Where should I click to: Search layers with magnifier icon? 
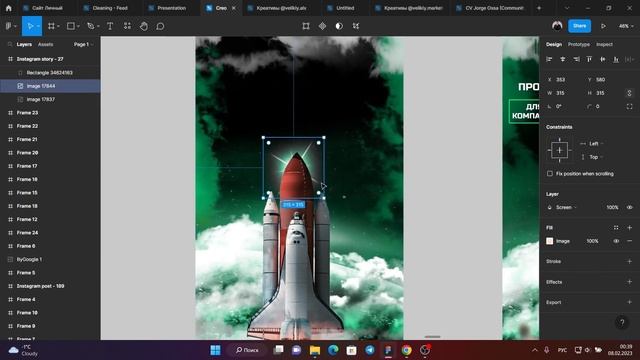[10, 44]
